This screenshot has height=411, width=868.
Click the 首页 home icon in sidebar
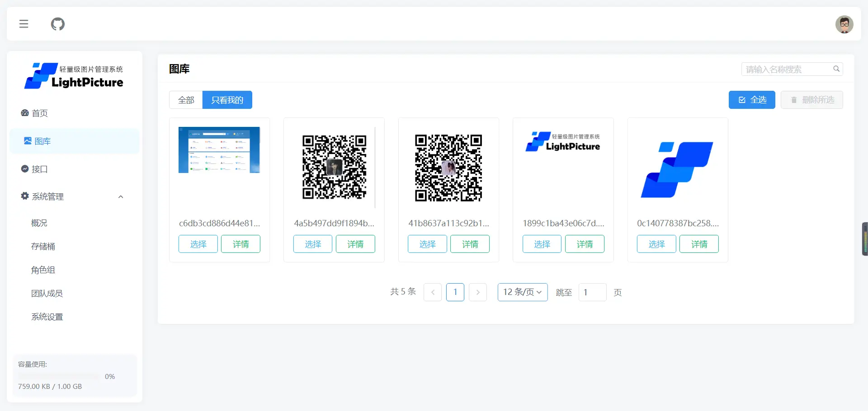tap(25, 113)
